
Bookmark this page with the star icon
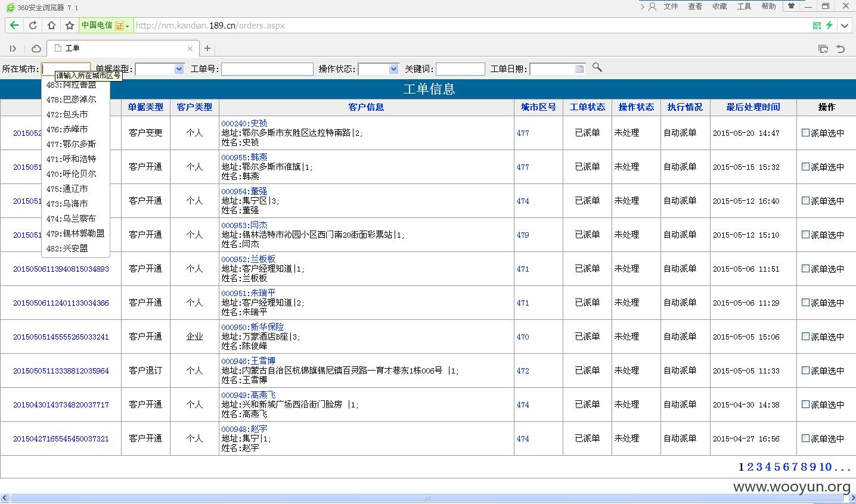point(70,25)
